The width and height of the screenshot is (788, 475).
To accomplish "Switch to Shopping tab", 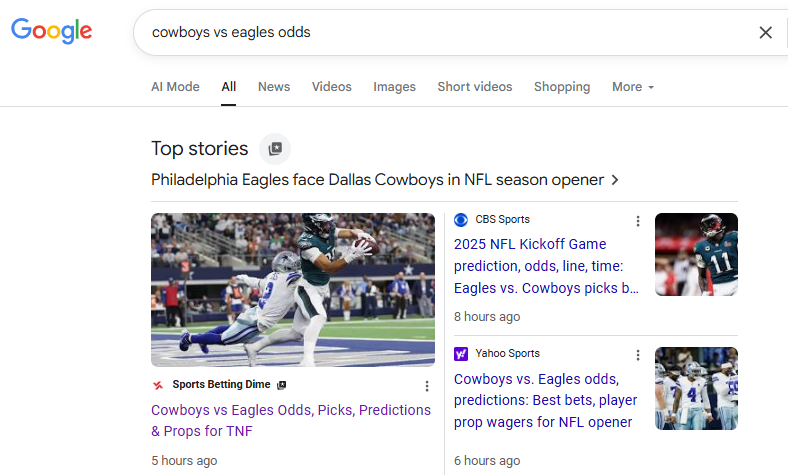I will (562, 86).
